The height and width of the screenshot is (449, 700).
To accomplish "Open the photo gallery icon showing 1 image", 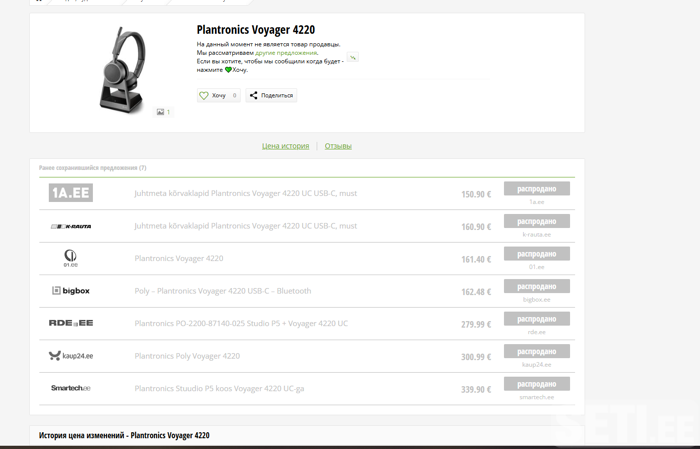I will 163,112.
